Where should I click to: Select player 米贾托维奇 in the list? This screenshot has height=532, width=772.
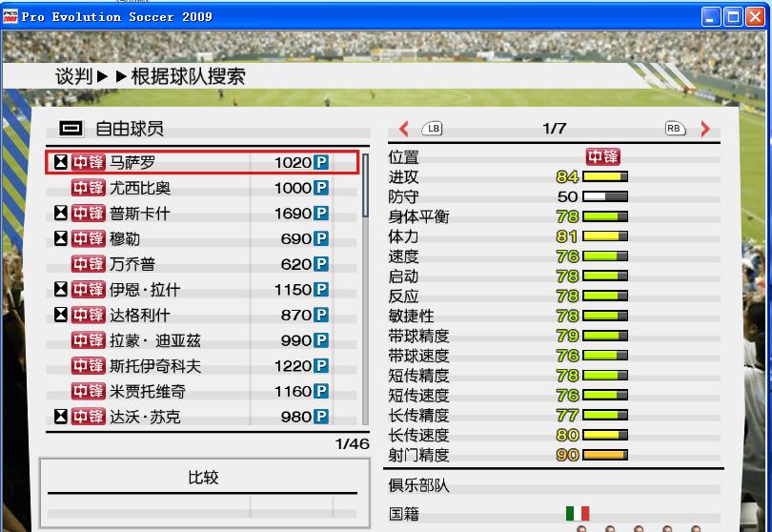pos(202,391)
